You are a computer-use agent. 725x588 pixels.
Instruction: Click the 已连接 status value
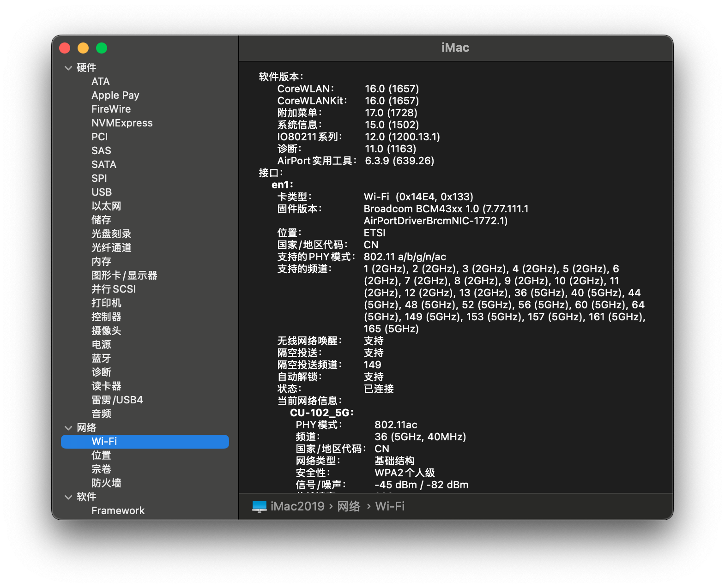pos(379,389)
